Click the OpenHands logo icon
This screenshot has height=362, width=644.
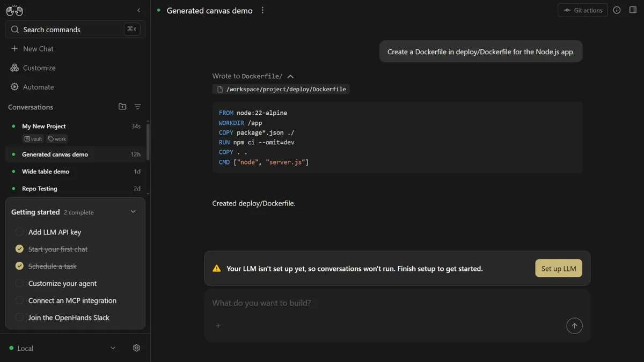tap(14, 10)
